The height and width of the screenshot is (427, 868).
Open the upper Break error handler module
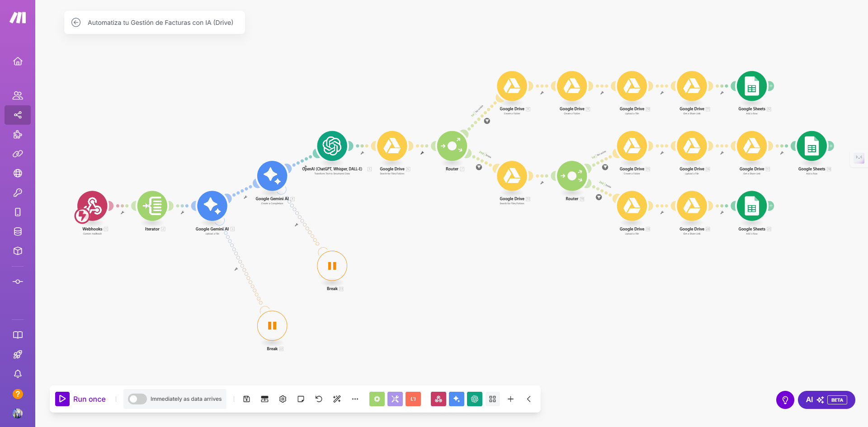pos(332,266)
